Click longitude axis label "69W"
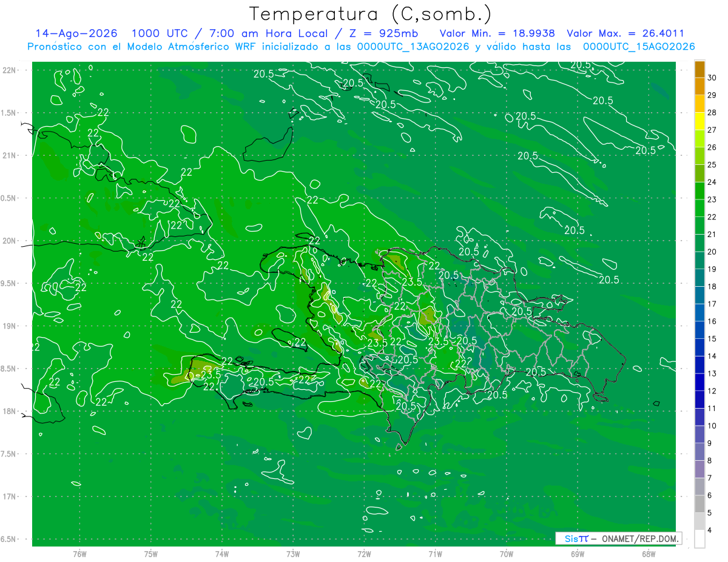Viewport: 728px width, 562px height. 578,554
